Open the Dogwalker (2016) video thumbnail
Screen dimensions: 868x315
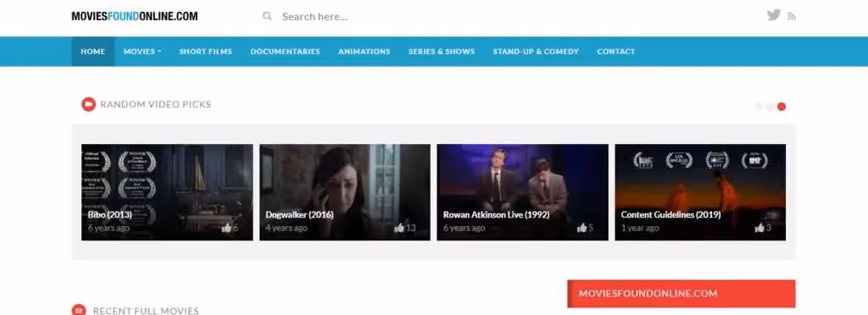pos(345,192)
